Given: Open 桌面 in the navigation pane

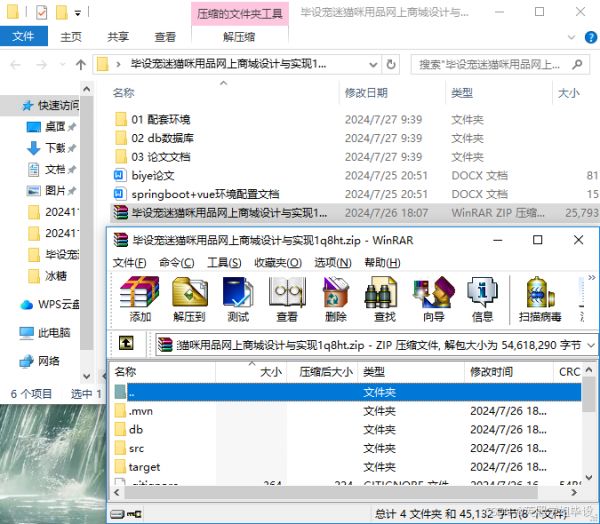Looking at the screenshot, I should pyautogui.click(x=51, y=126).
